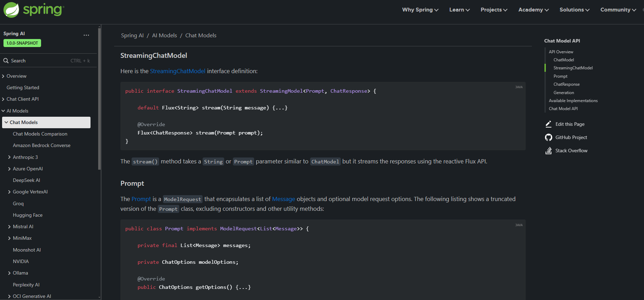Expand the Overview sidebar section
This screenshot has height=300, width=644.
[3, 76]
